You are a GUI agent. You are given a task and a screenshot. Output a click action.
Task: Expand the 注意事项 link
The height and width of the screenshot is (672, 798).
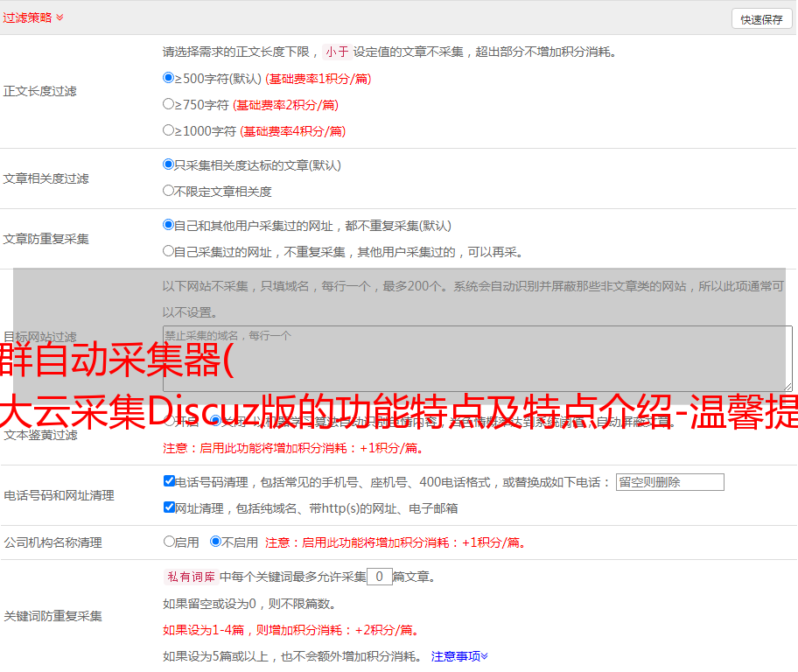(459, 656)
